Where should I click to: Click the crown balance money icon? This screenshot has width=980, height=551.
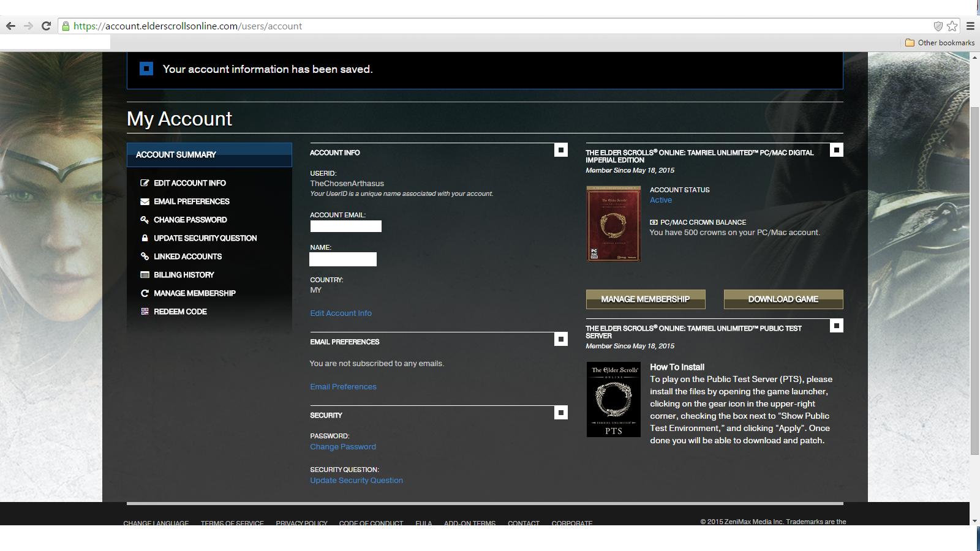(x=654, y=222)
